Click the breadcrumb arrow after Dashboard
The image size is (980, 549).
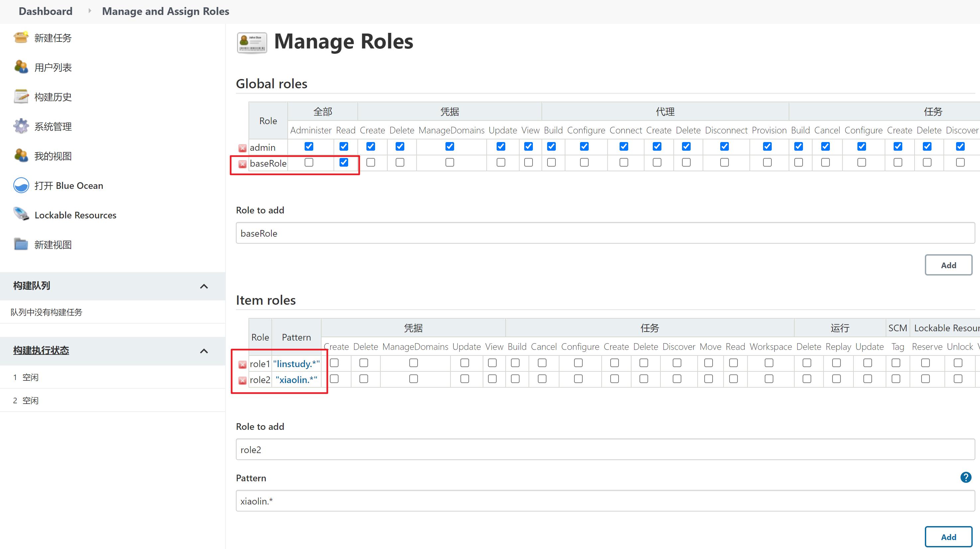click(90, 11)
